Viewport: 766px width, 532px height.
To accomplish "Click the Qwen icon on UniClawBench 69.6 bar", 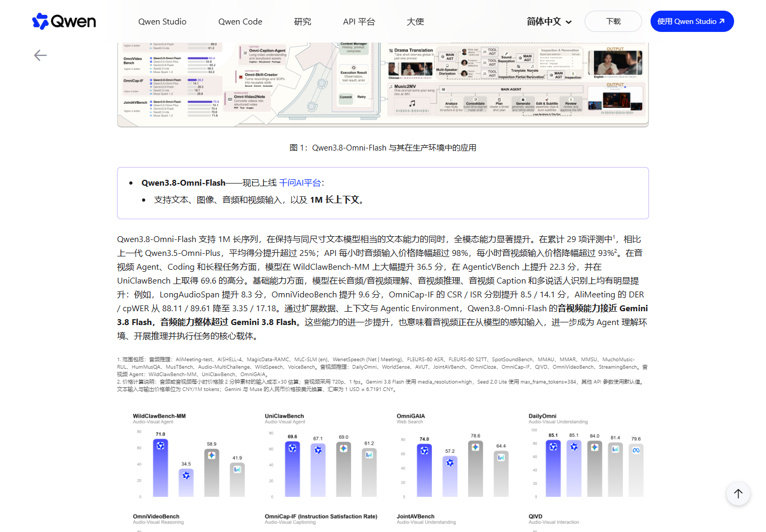I will 293,448.
